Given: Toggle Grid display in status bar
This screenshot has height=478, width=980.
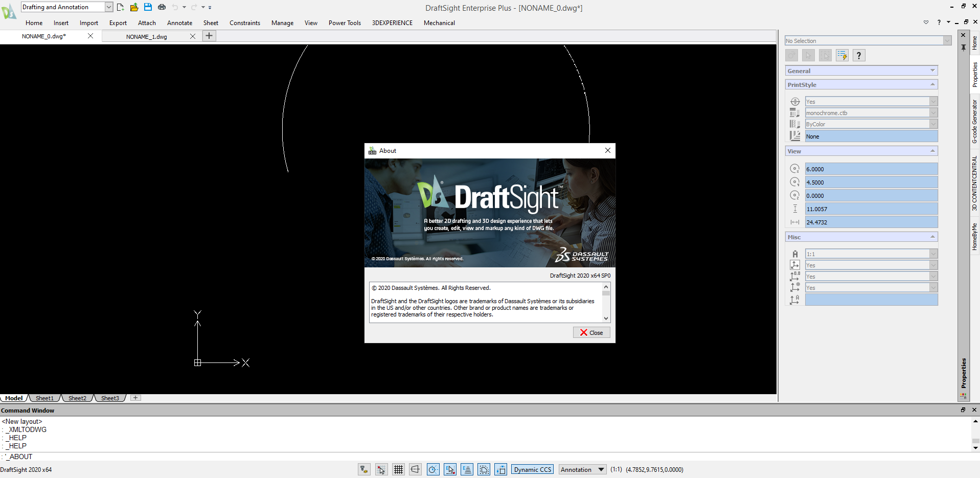Looking at the screenshot, I should (398, 469).
